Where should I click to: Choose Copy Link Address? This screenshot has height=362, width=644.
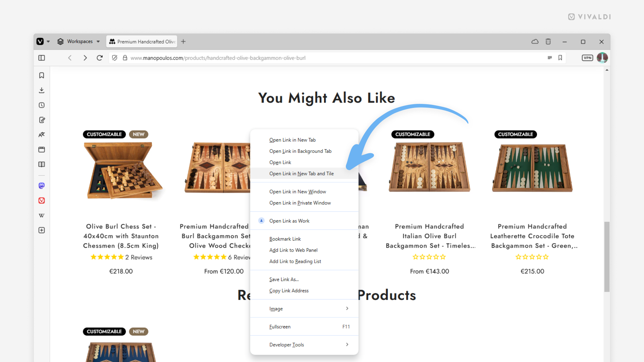point(304,291)
